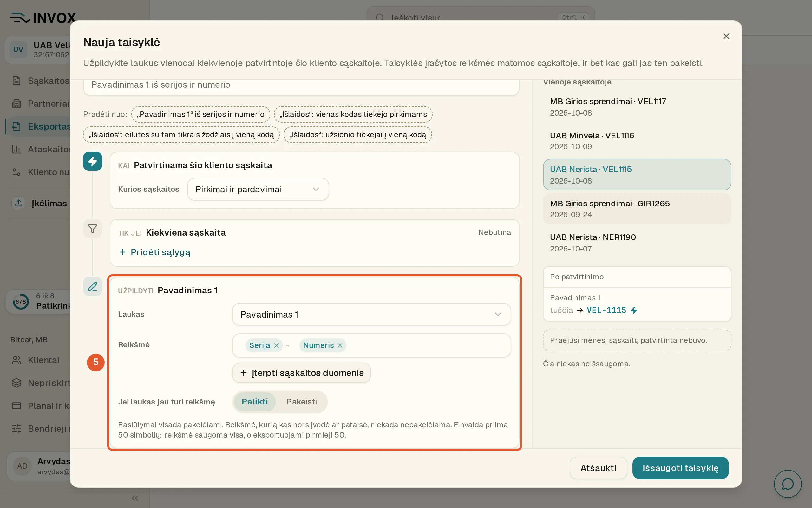Select Pakeisti for existing field value
This screenshot has width=812, height=508.
coord(301,402)
